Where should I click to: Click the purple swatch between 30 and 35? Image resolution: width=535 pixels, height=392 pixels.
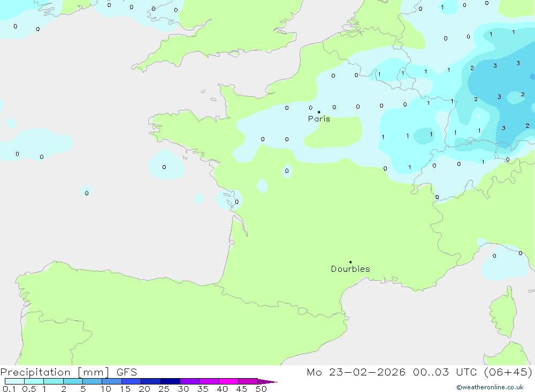pos(189,381)
